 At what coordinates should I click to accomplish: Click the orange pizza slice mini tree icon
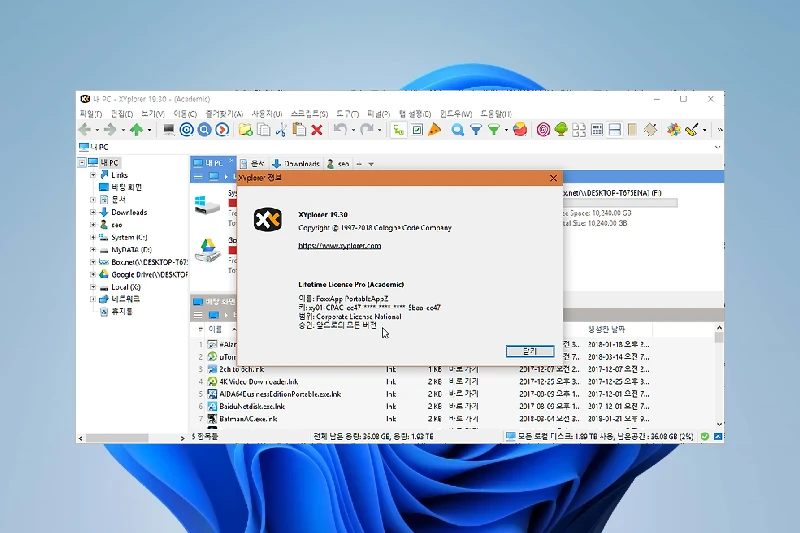(x=434, y=130)
